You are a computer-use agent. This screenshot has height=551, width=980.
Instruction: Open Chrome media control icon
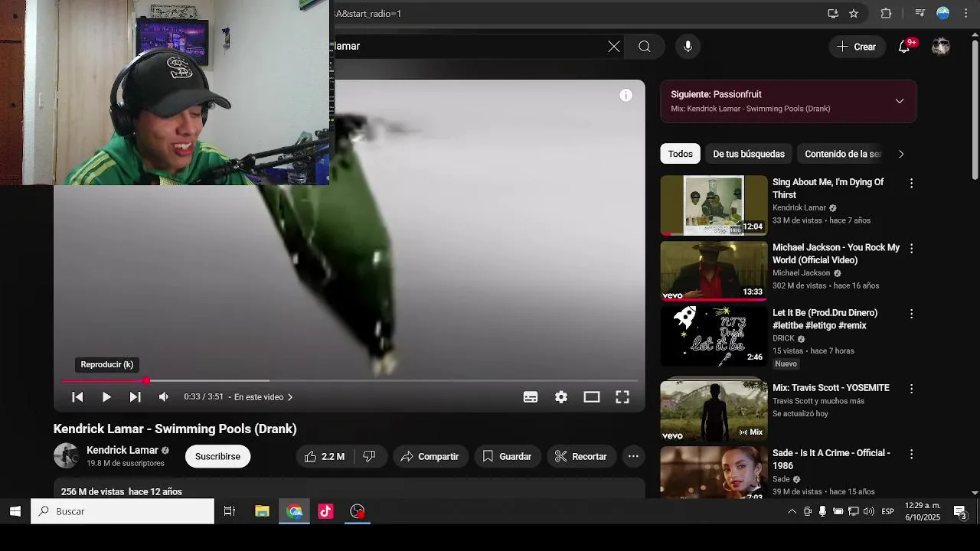pos(920,13)
